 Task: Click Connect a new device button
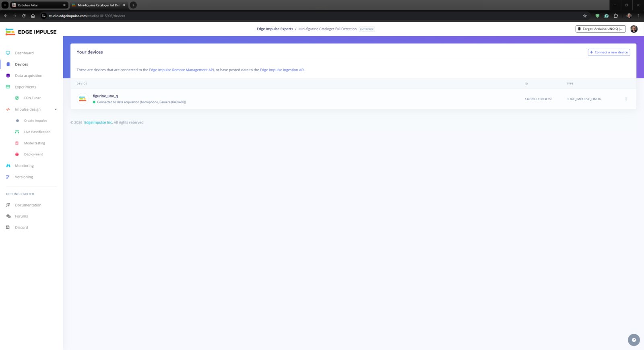point(609,52)
